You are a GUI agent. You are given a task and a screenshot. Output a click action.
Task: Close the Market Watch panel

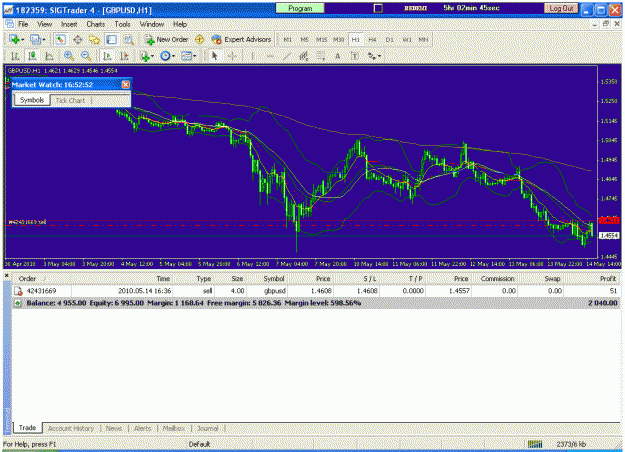[126, 85]
